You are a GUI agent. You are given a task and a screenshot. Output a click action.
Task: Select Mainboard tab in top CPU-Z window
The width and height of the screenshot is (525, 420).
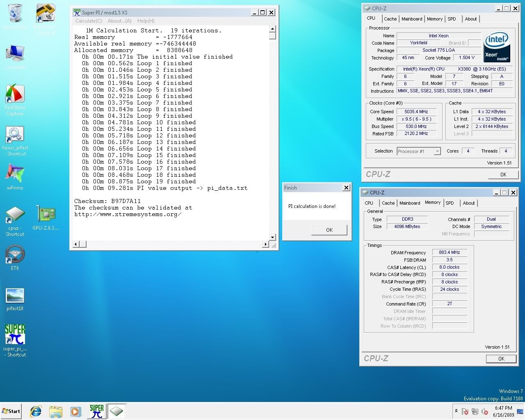pos(412,19)
